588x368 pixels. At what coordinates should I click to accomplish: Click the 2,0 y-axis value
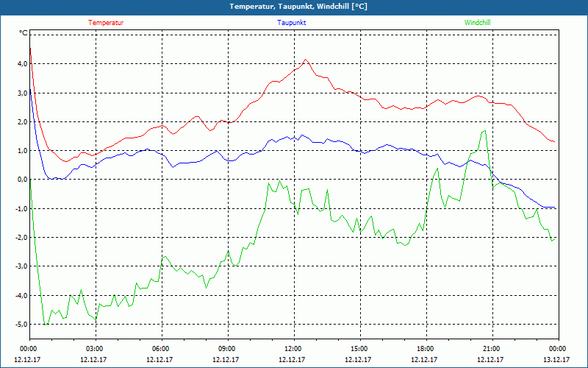23,121
